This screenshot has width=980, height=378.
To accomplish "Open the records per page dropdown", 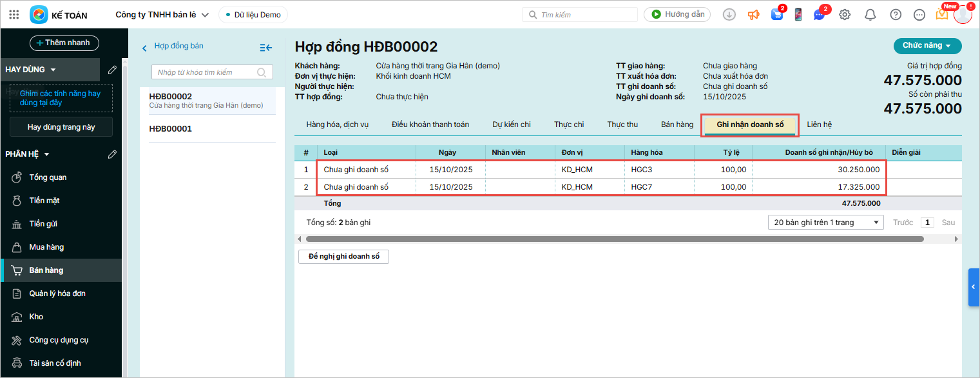I will pos(825,223).
